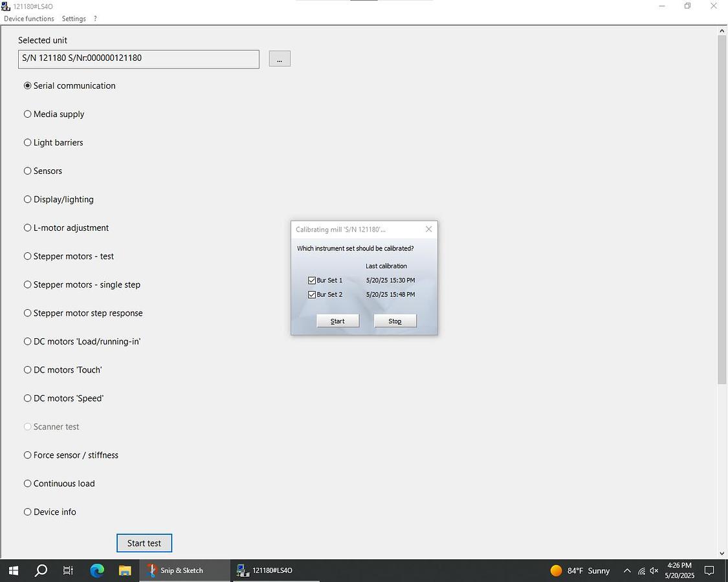This screenshot has height=582, width=728.
Task: Open the Device functions menu
Action: 29,19
